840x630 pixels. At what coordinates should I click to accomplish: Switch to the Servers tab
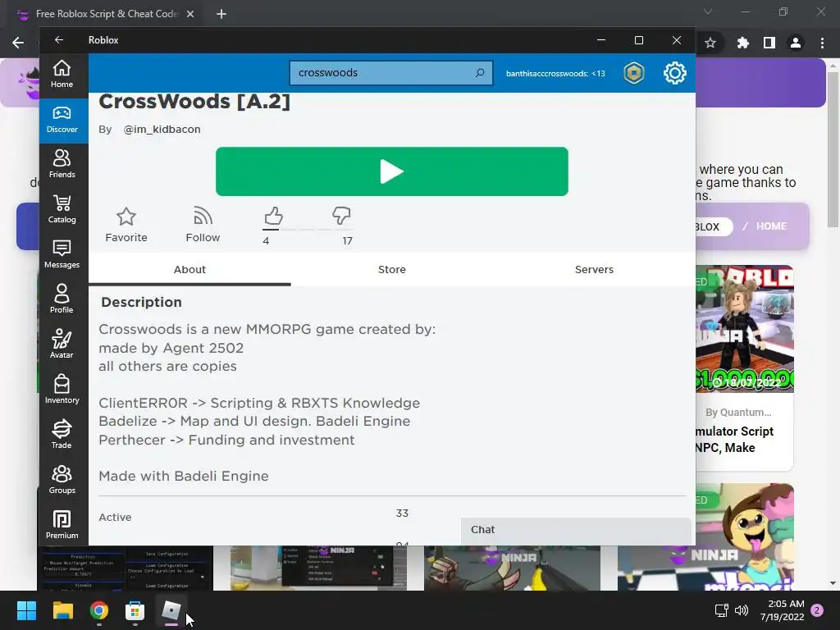(594, 269)
